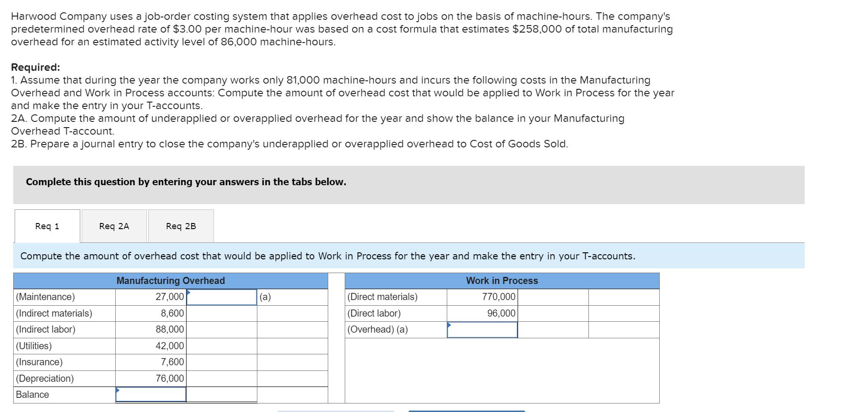Select the Overhead (a) input in Work in Process
The height and width of the screenshot is (412, 868).
[482, 330]
